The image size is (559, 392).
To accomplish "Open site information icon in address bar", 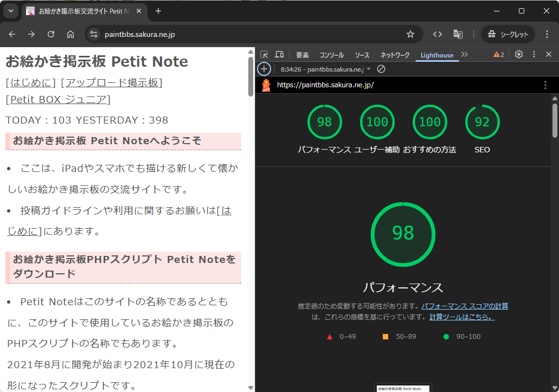I will tap(94, 34).
